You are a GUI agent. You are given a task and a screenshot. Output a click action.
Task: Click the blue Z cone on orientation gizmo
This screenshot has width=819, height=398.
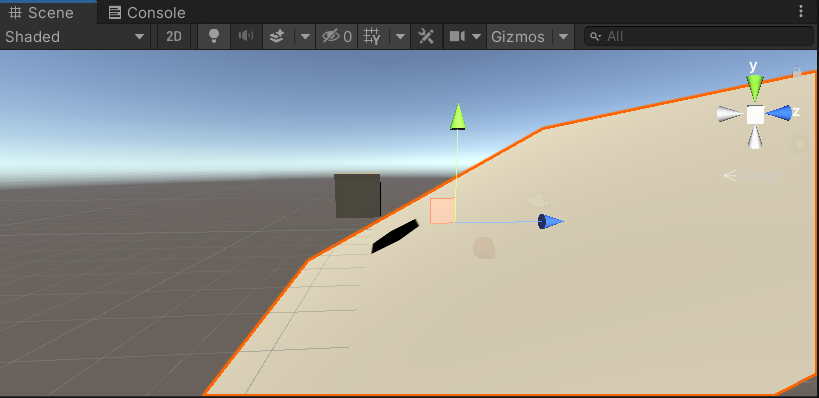point(779,113)
